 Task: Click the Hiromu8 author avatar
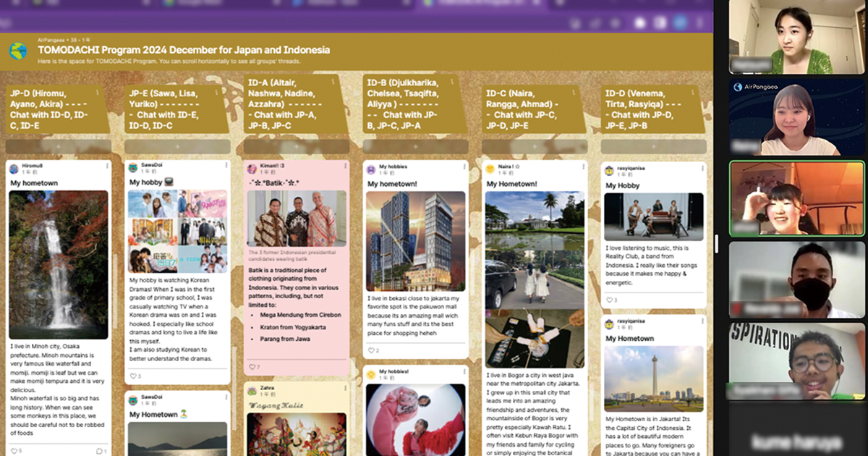(15, 168)
